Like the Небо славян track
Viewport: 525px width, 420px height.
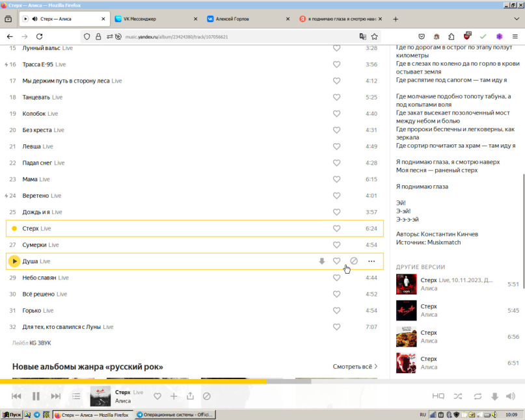pyautogui.click(x=336, y=278)
